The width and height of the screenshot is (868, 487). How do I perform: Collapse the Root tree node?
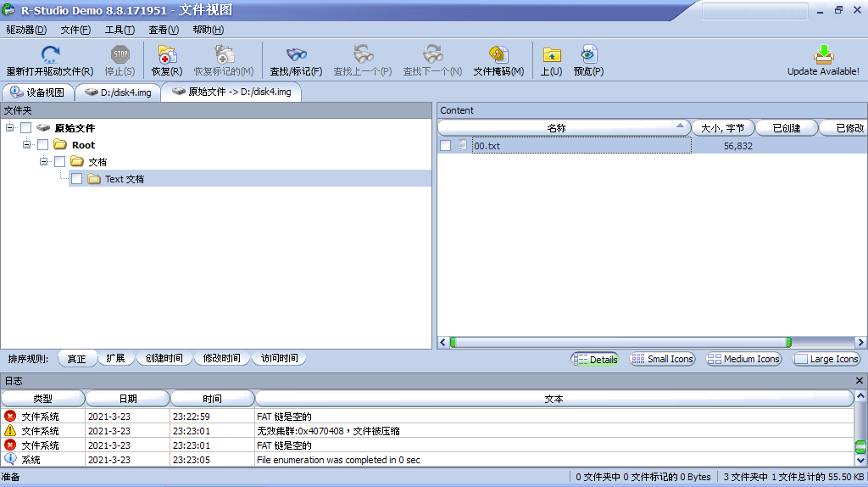pyautogui.click(x=26, y=144)
